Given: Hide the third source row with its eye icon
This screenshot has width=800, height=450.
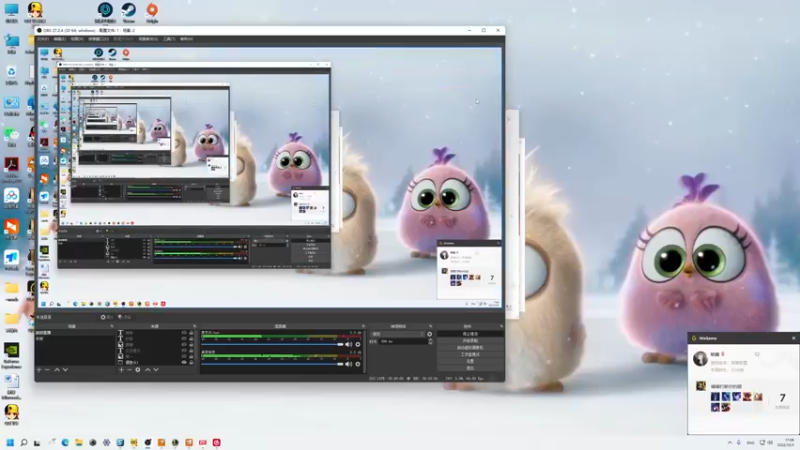Looking at the screenshot, I should [184, 344].
